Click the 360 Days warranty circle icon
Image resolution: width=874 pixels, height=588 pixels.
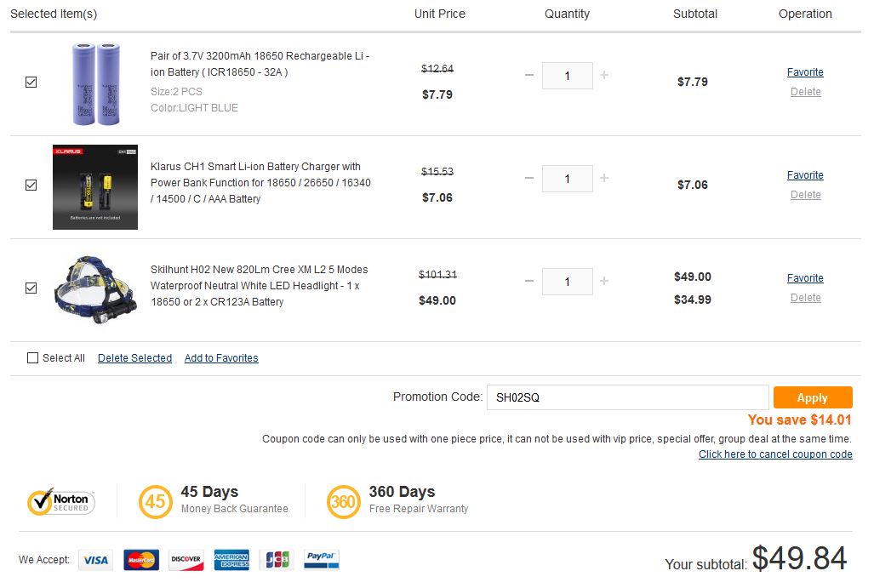(343, 501)
